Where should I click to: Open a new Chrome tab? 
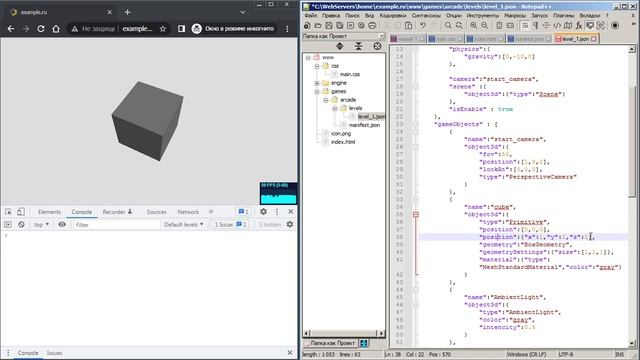(127, 12)
